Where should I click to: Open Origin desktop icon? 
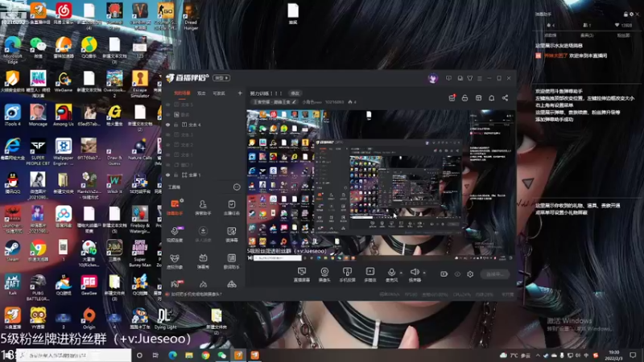click(x=89, y=319)
